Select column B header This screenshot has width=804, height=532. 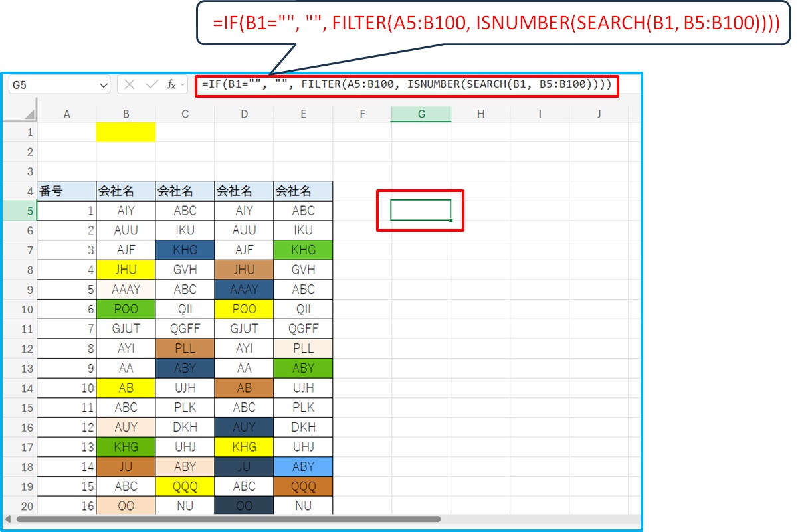[126, 114]
